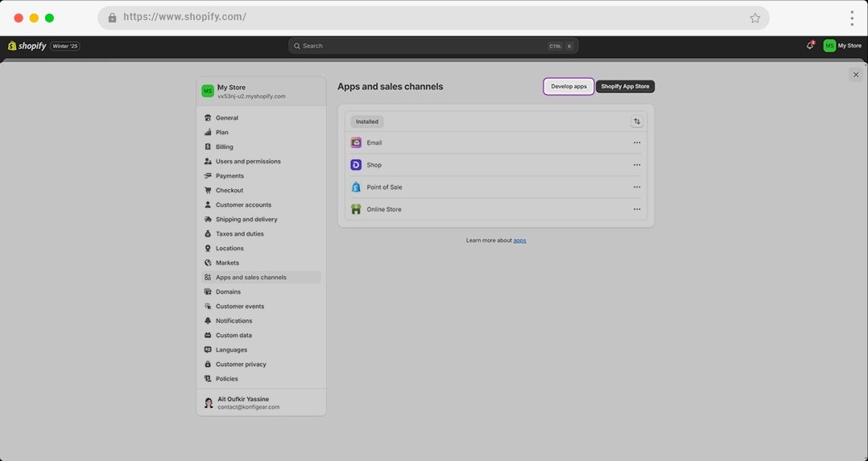The image size is (868, 461).
Task: Click the sort arrows icon beside Installed
Action: coord(637,121)
